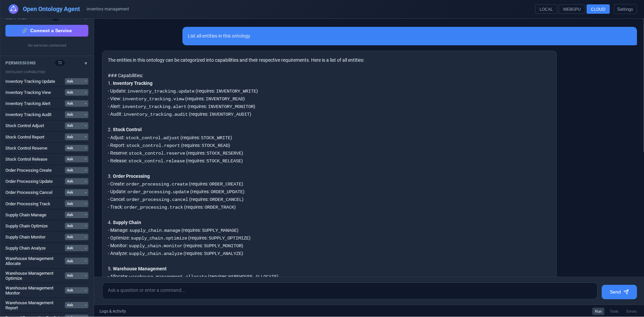Viewport: 644px width, 317px height.
Task: Switch to the Errors tab
Action: tap(632, 311)
